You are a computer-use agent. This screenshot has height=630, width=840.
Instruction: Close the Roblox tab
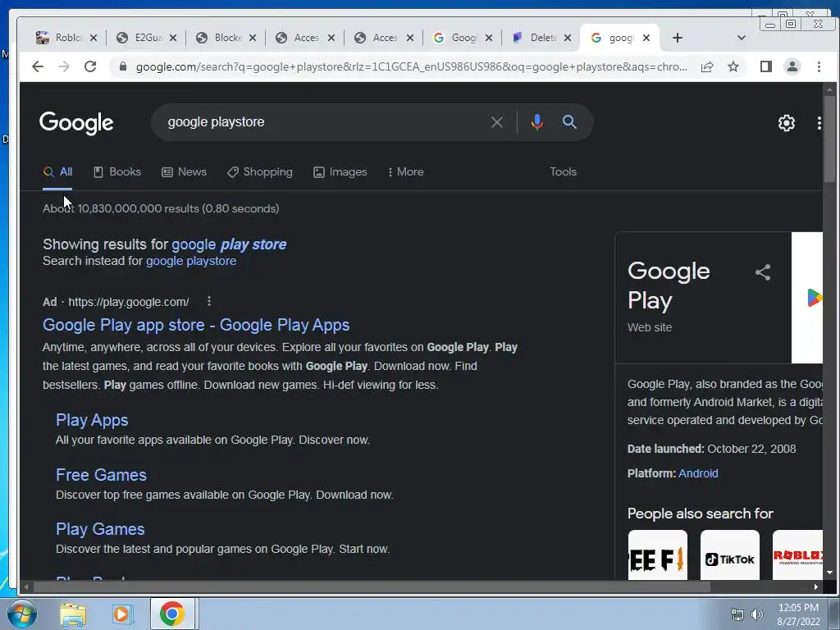(94, 38)
